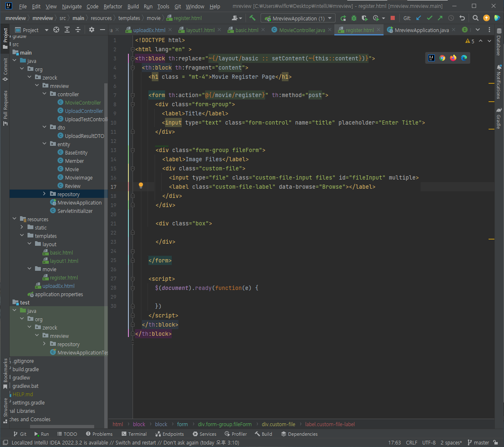
Task: Open the Commit tool window sidebar tab
Action: (5, 69)
